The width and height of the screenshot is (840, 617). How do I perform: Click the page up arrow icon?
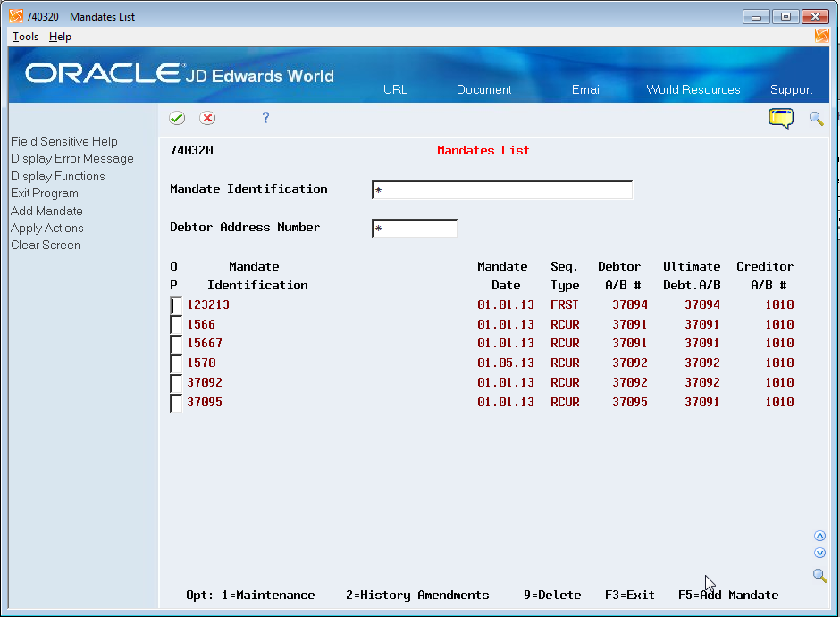819,536
